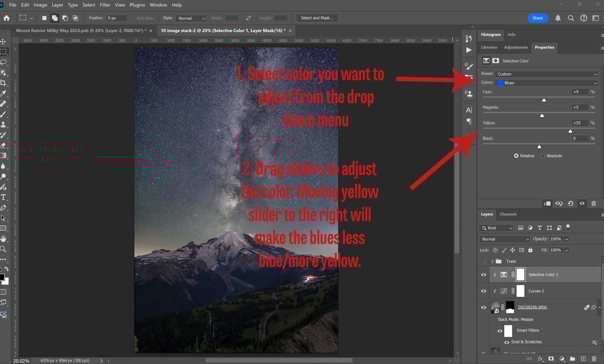This screenshot has width=604, height=364.
Task: Select the Clone Stamp tool
Action: [x=4, y=124]
